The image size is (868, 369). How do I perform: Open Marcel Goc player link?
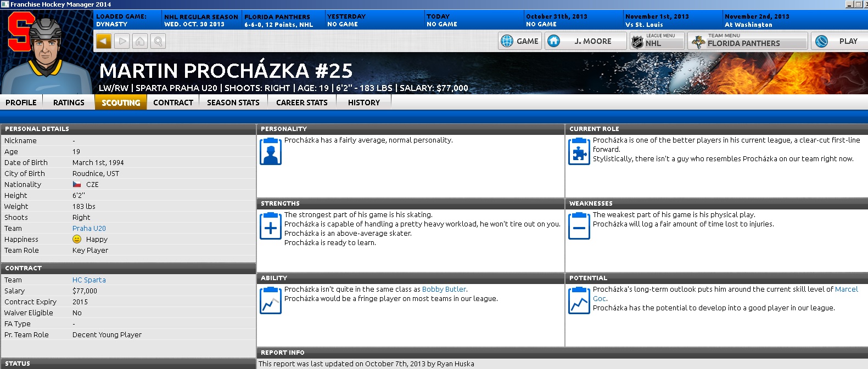846,289
